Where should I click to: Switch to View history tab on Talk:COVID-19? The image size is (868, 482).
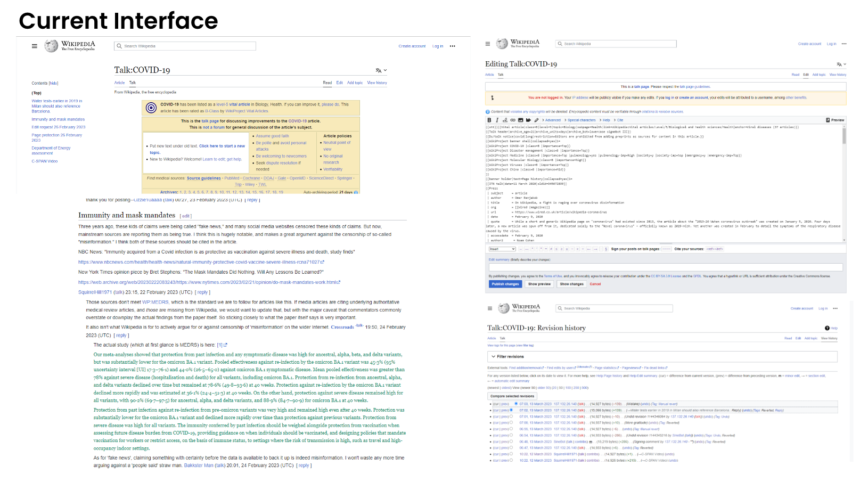click(x=377, y=83)
